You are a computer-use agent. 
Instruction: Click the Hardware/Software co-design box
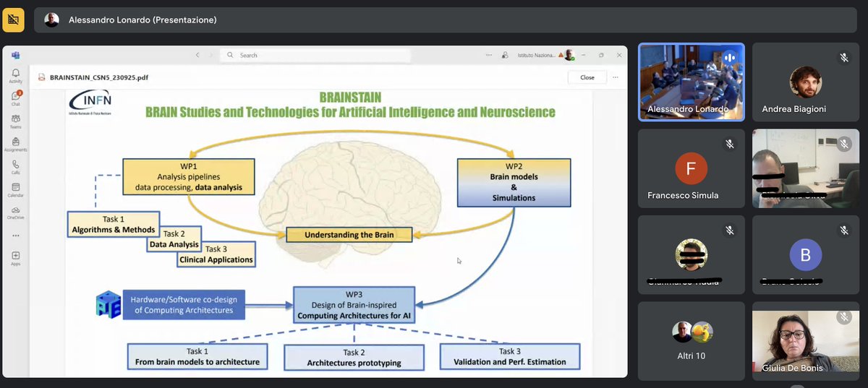pyautogui.click(x=184, y=305)
